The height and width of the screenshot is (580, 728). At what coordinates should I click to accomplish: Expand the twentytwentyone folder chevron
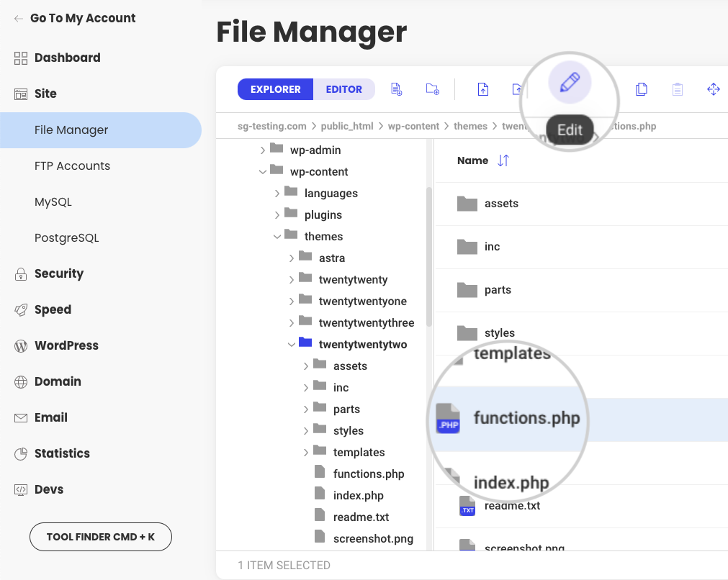(291, 301)
